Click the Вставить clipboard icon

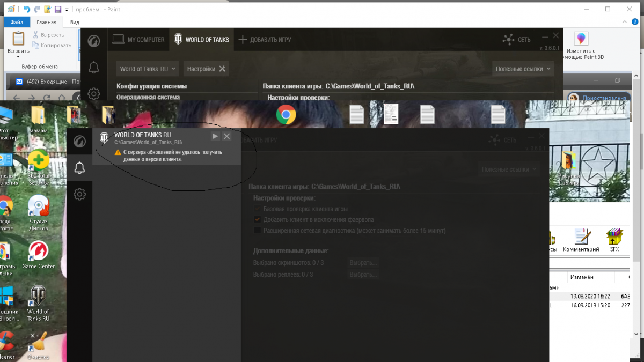point(18,39)
